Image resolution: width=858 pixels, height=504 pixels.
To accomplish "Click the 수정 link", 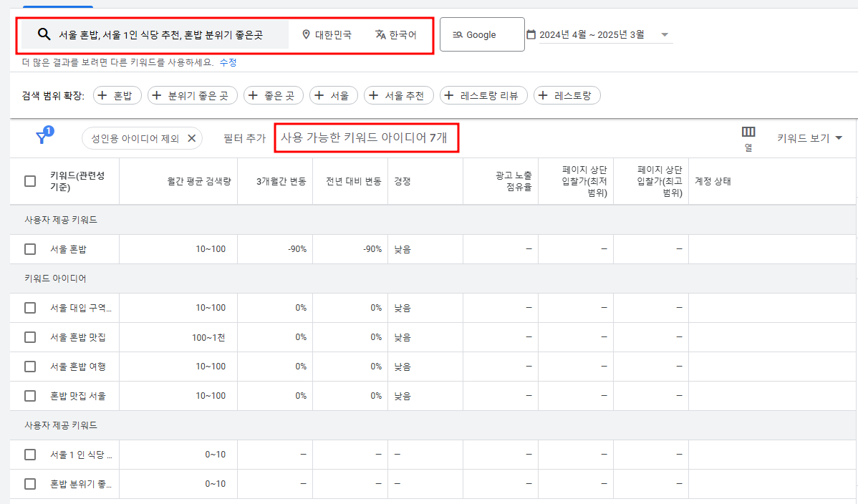I will (228, 62).
